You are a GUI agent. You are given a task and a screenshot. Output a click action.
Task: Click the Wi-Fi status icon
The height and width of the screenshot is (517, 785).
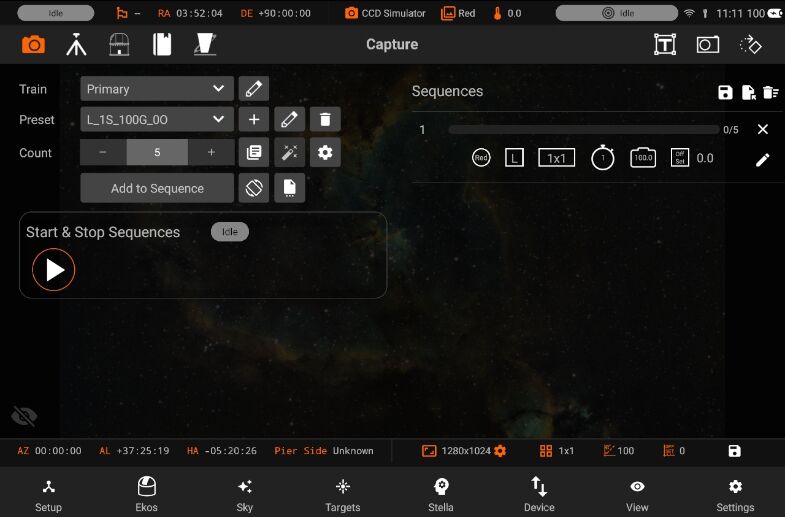click(689, 14)
